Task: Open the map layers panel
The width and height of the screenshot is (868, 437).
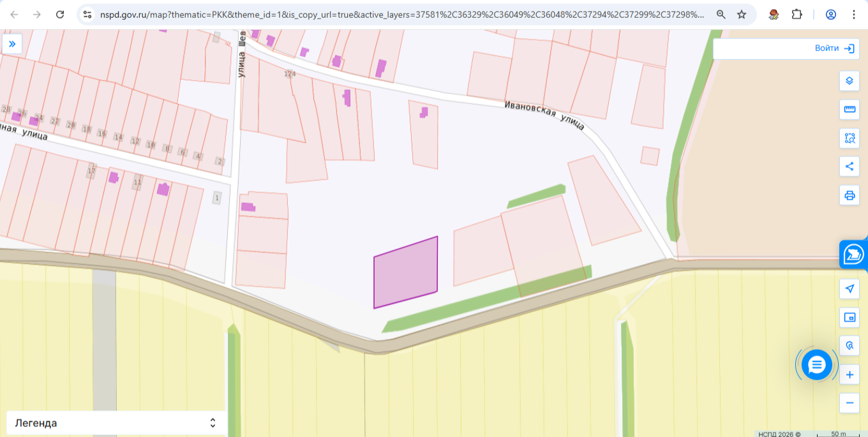Action: pyautogui.click(x=849, y=81)
